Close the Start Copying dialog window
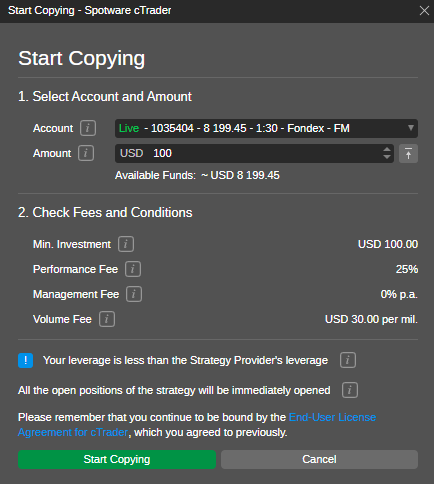Viewport: 434px width, 484px height. click(424, 11)
